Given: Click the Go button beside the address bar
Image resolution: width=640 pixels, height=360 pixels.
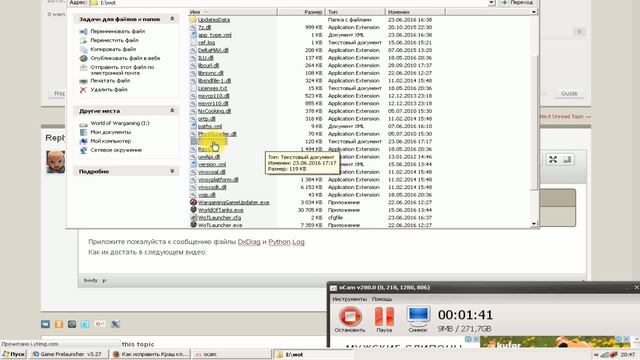Looking at the screenshot, I should [x=516, y=3].
